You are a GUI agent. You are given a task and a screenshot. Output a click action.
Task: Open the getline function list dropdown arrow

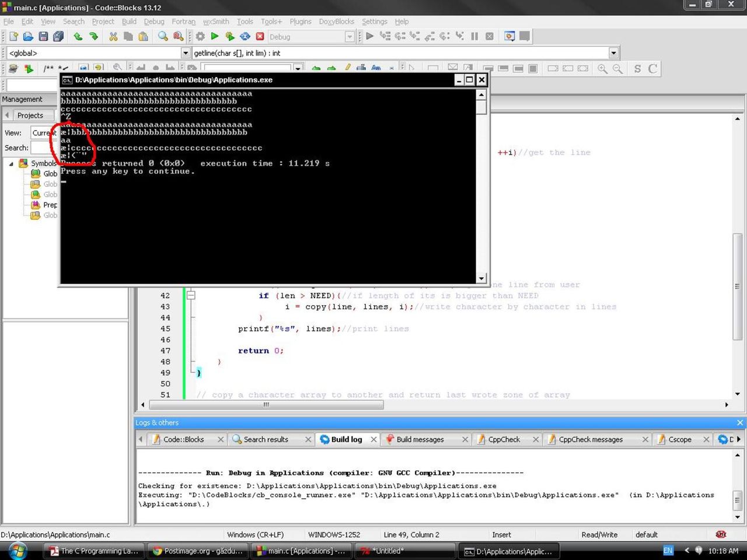(613, 53)
